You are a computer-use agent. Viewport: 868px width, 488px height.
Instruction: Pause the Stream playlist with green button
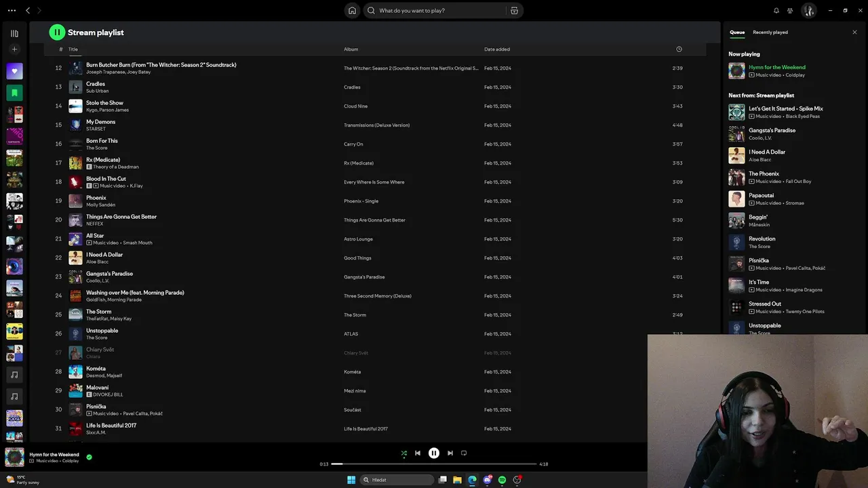click(57, 32)
